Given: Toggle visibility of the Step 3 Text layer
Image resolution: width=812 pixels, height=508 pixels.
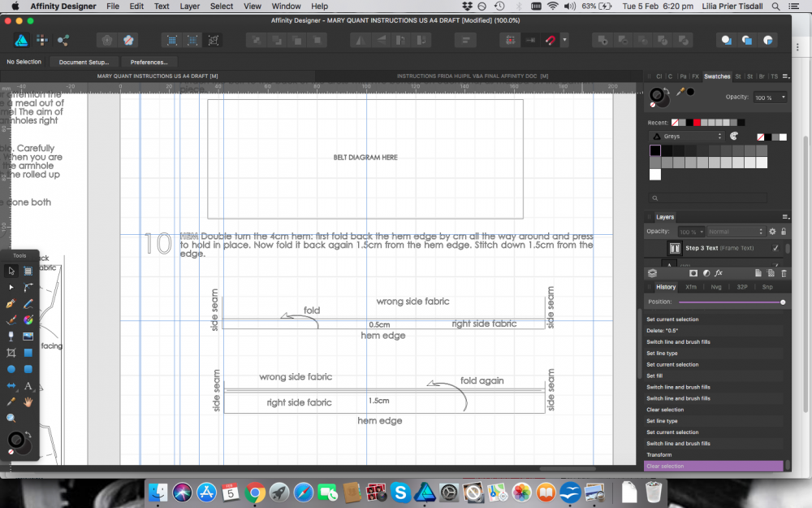Looking at the screenshot, I should (775, 248).
